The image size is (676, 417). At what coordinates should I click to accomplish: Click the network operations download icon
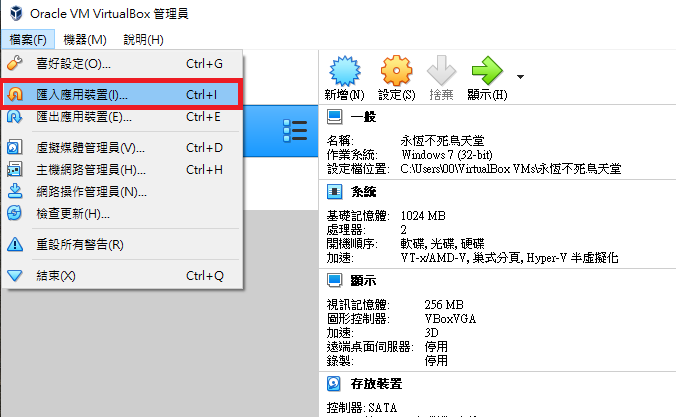[x=15, y=191]
